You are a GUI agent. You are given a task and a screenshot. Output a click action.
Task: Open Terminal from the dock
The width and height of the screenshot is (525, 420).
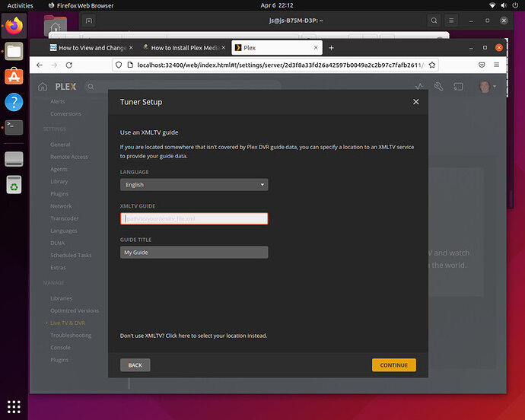click(14, 127)
